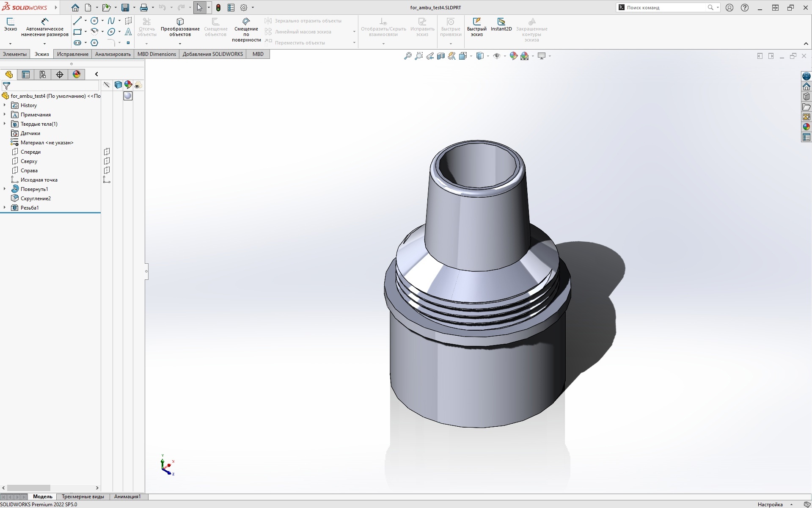Select the Line sketch tool
812x508 pixels.
77,21
